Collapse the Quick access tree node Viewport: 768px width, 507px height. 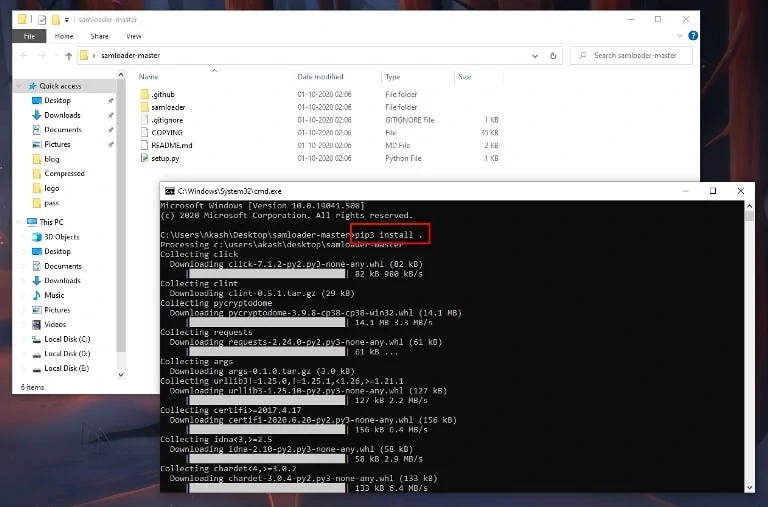pyautogui.click(x=19, y=86)
